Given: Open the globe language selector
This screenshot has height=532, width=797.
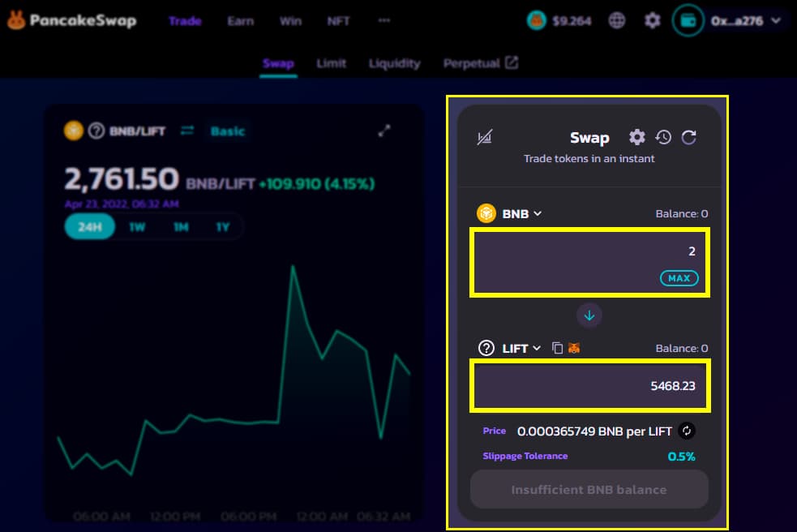Looking at the screenshot, I should [616, 21].
